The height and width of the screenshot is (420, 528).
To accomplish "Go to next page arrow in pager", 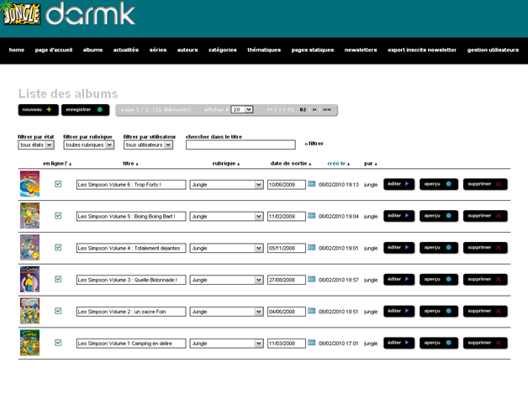I will click(x=314, y=110).
